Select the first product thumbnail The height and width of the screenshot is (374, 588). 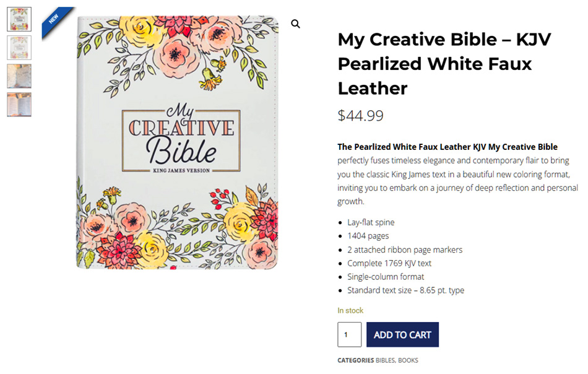(19, 19)
